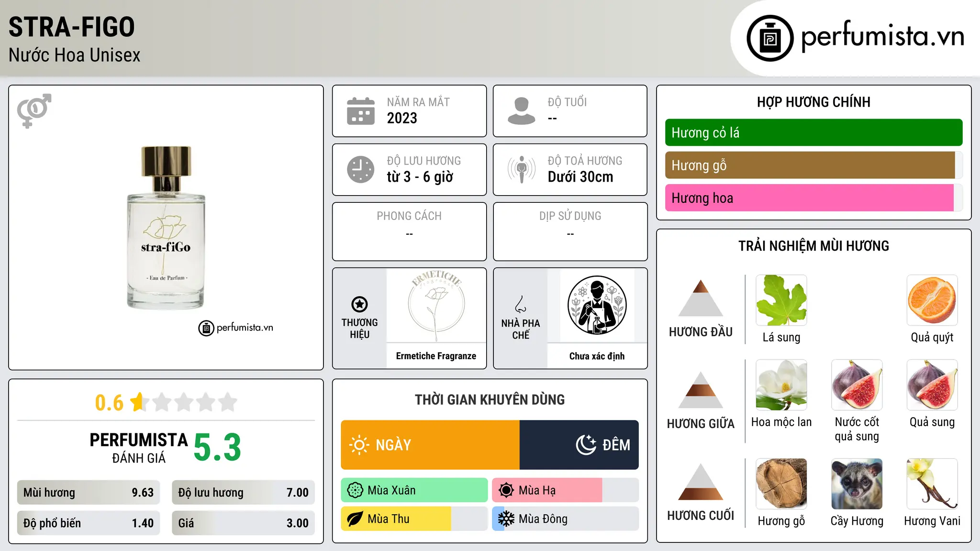This screenshot has width=980, height=551.
Task: Click the pyramid icon above Hương đầu
Action: 701,298
